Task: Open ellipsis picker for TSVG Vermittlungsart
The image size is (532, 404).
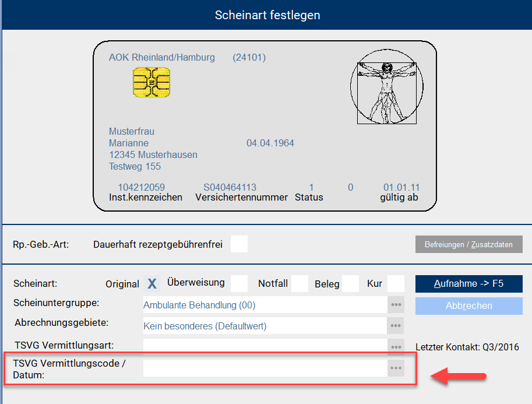Action: pos(396,347)
